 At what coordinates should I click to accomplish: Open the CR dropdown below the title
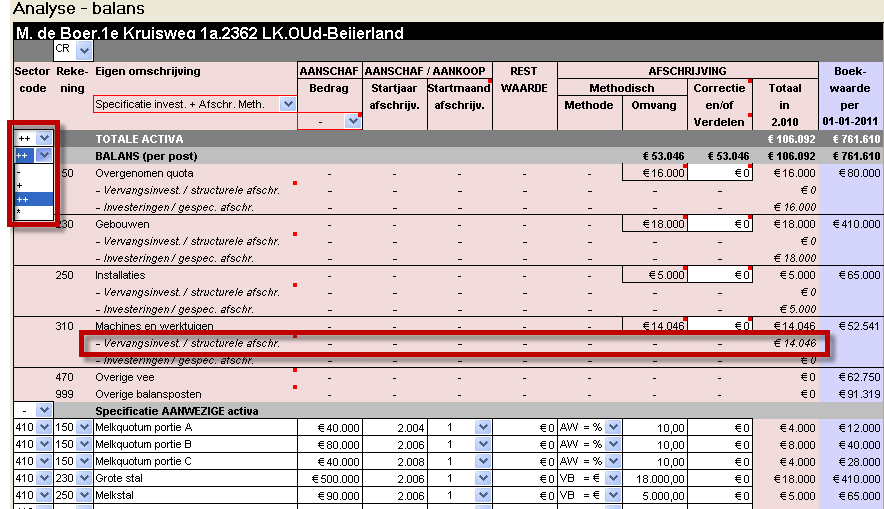pyautogui.click(x=84, y=50)
